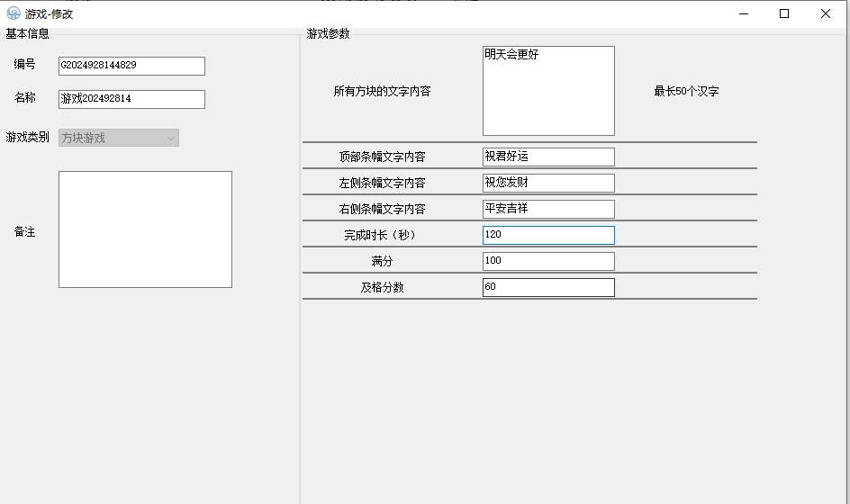Click the 游戏类别 label
Screen dimensions: 850x504
pos(27,137)
